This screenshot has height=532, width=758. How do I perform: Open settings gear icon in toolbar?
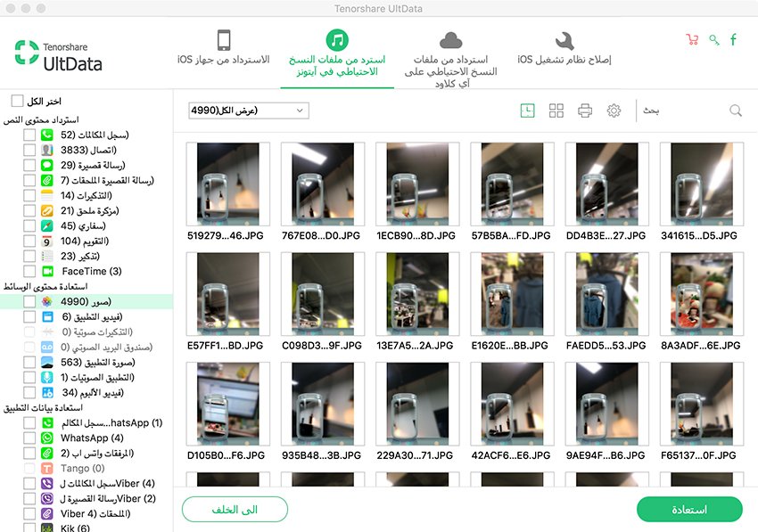click(614, 110)
